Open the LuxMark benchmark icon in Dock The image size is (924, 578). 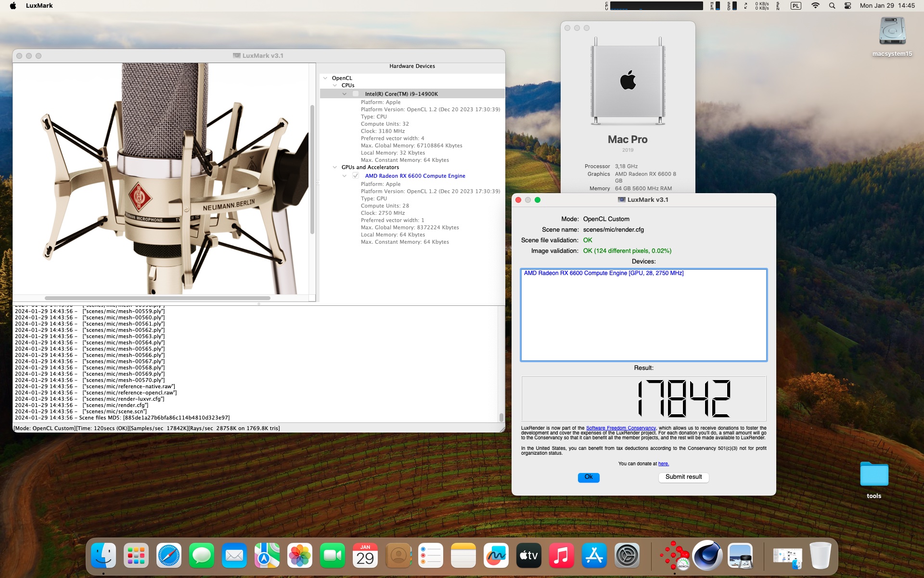pos(675,555)
